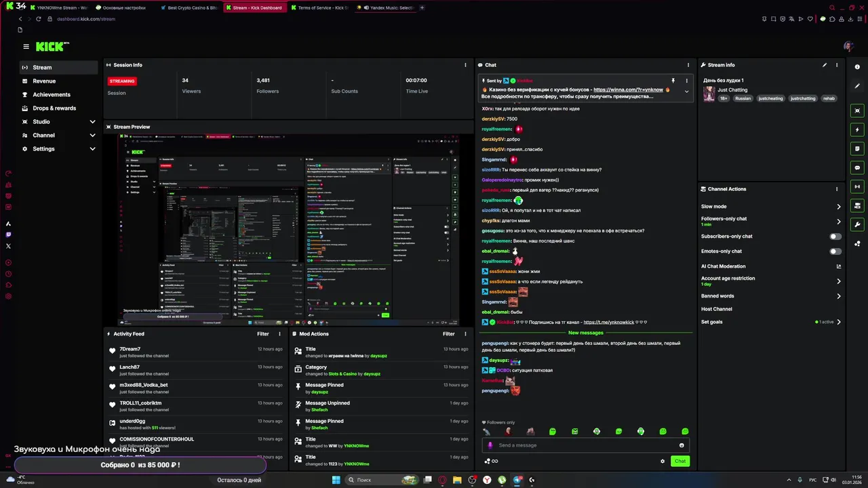Open Session Info three-dot menu
This screenshot has height=488, width=868.
click(x=465, y=65)
